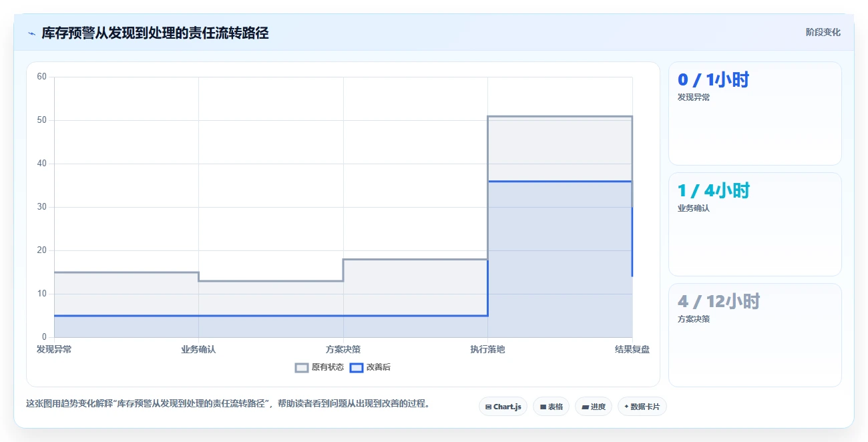Click the 执行落地 x-axis label
Viewport: 868px width, 442px height.
(x=487, y=349)
